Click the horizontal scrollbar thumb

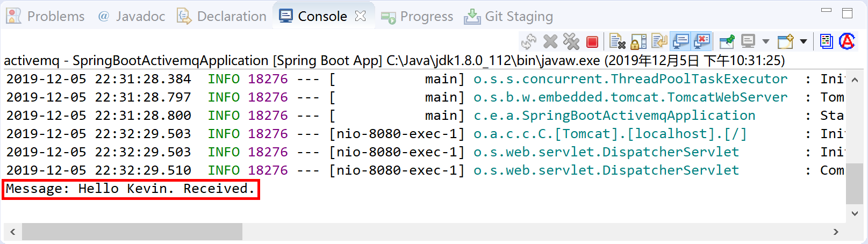point(132,232)
